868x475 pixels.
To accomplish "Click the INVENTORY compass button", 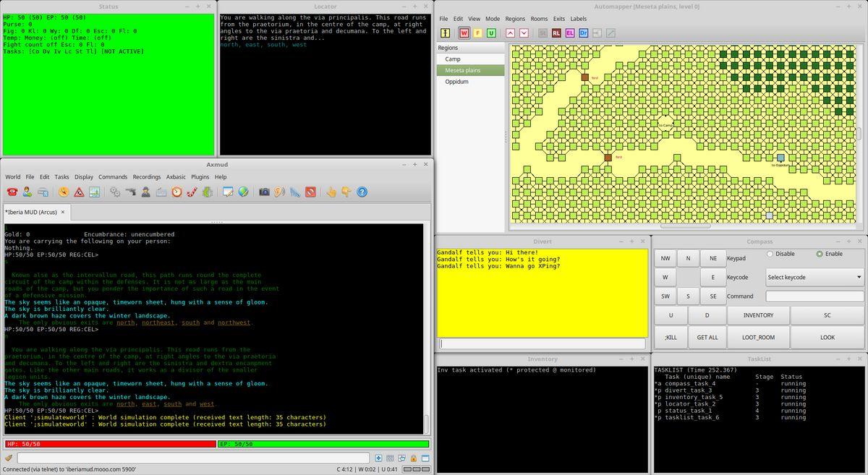I will click(758, 315).
